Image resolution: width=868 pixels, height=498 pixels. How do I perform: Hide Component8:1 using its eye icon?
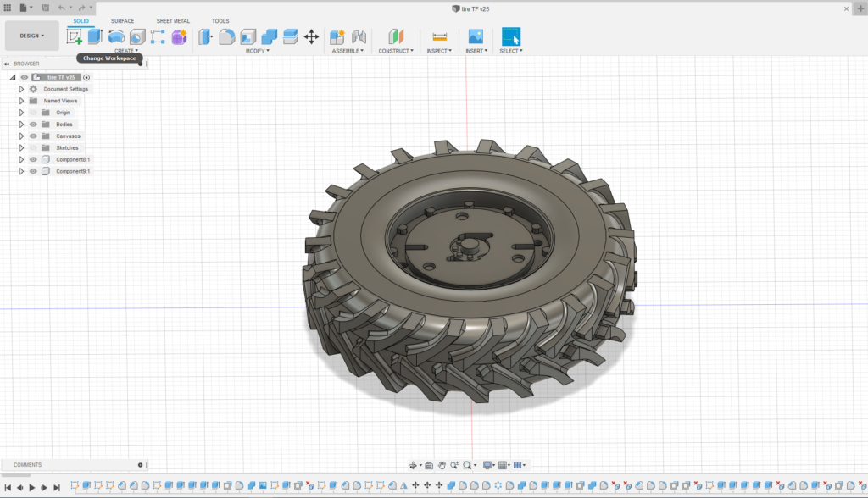(x=33, y=159)
